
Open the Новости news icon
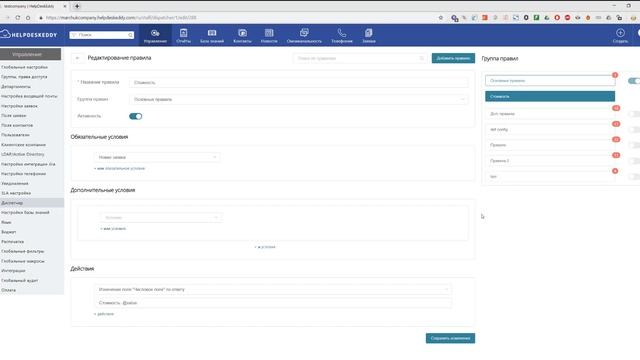click(269, 36)
